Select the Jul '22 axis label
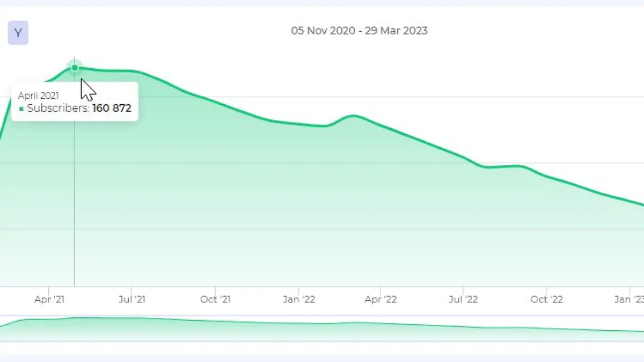The image size is (644, 362). tap(463, 299)
